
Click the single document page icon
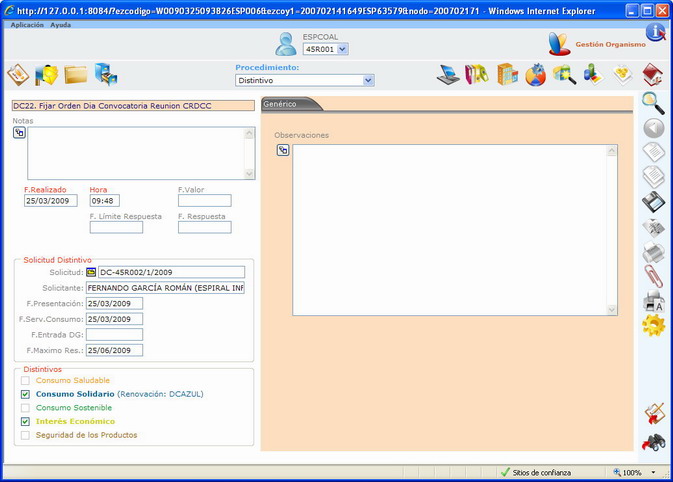[654, 152]
